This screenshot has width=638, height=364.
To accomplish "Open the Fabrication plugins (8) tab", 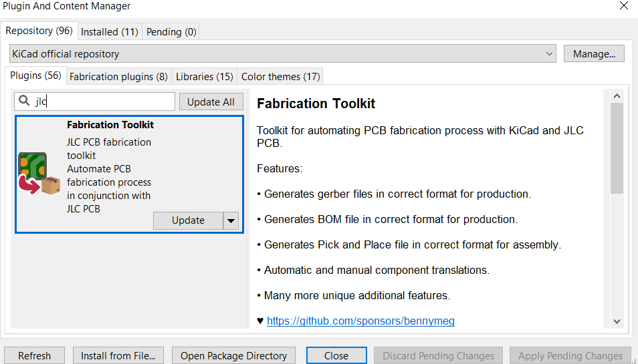I will [x=118, y=76].
